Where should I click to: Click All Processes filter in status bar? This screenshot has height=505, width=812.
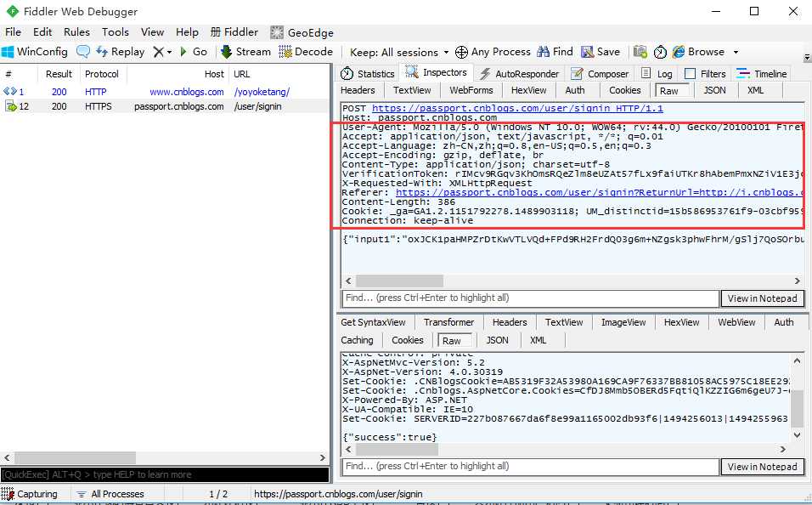tap(110, 494)
